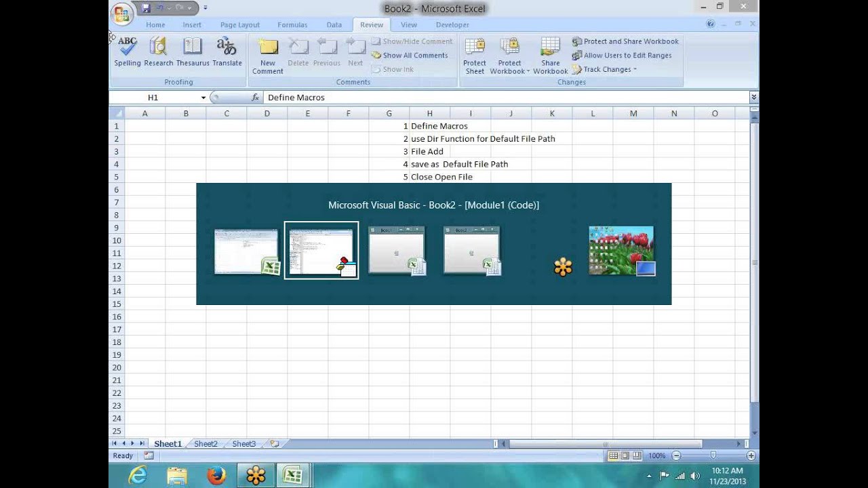Click the 100% zoom level
This screenshot has width=868, height=488.
(656, 456)
